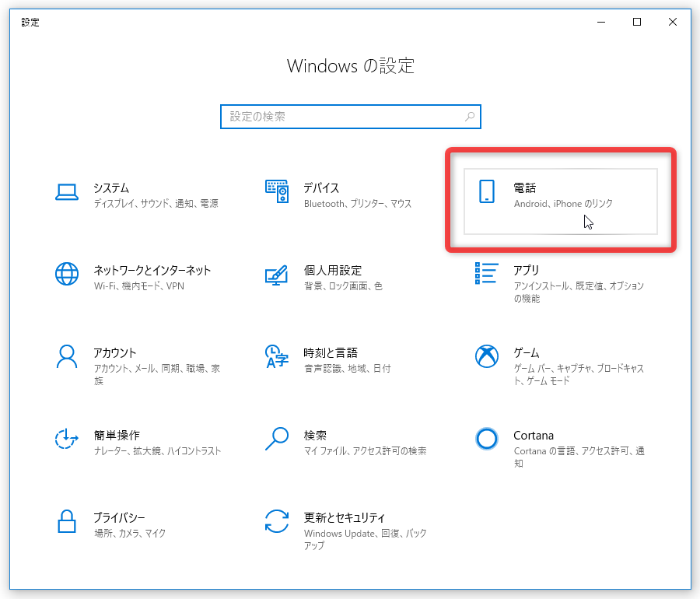Click the Cortana circle icon
The width and height of the screenshot is (700, 599).
(x=487, y=439)
